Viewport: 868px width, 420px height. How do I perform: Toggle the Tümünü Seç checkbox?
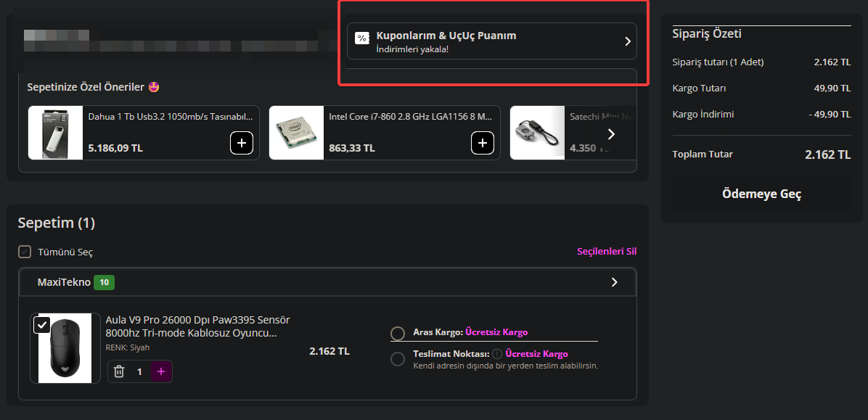25,252
